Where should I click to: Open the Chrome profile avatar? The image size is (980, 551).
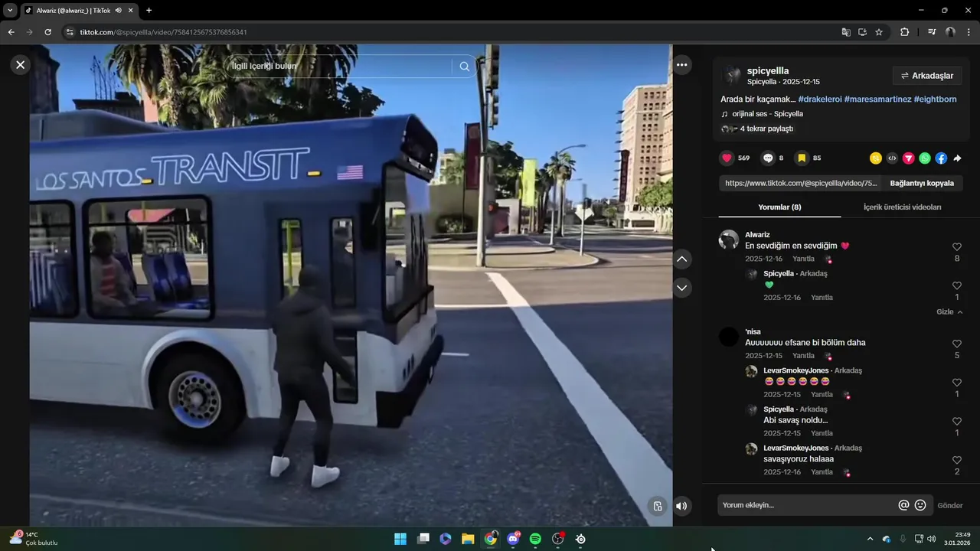(x=950, y=32)
